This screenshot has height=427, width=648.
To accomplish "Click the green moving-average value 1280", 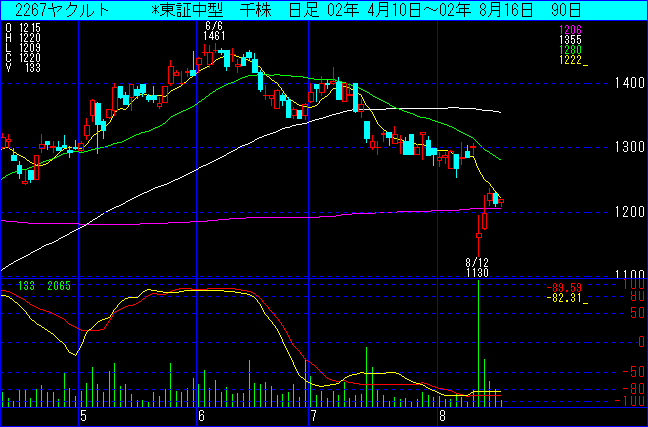I will click(570, 50).
